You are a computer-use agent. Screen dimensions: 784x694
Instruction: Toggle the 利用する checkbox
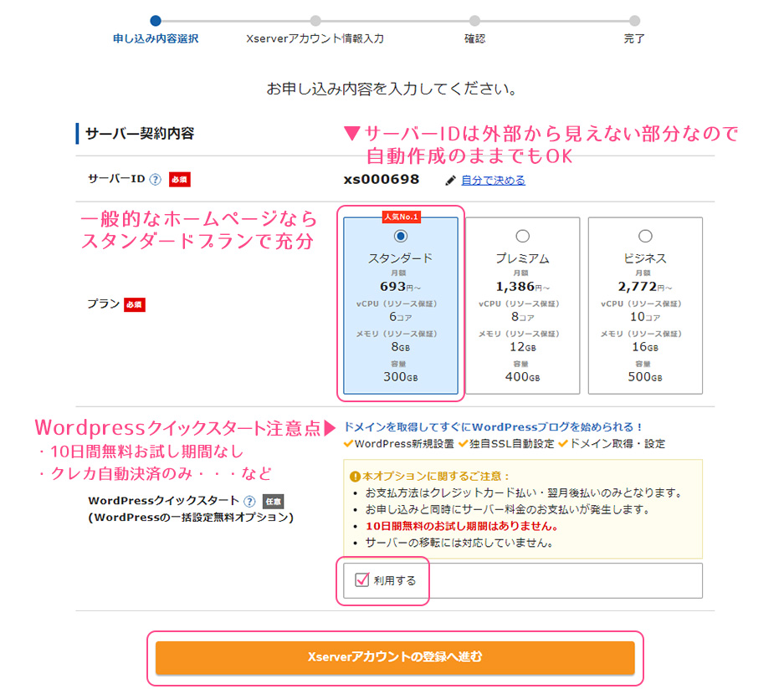(361, 579)
